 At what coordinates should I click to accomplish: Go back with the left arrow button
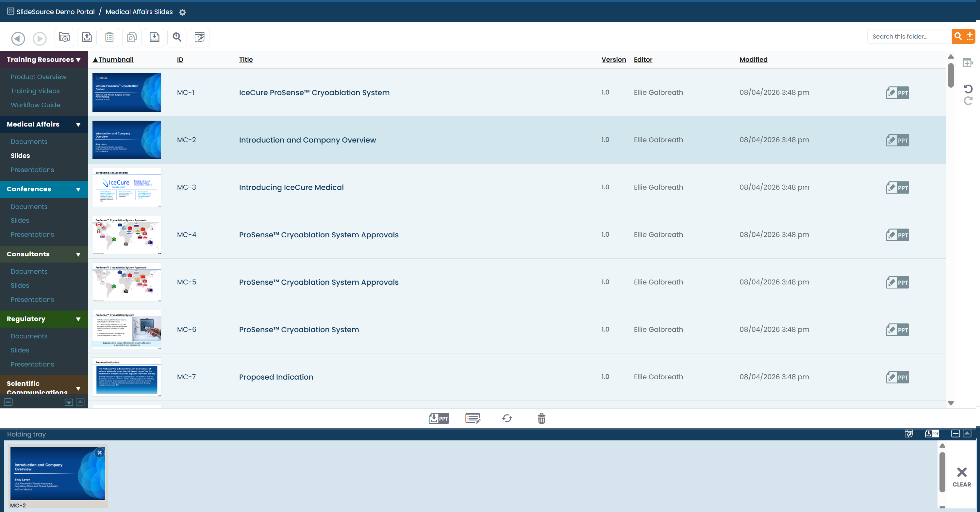[x=18, y=38]
